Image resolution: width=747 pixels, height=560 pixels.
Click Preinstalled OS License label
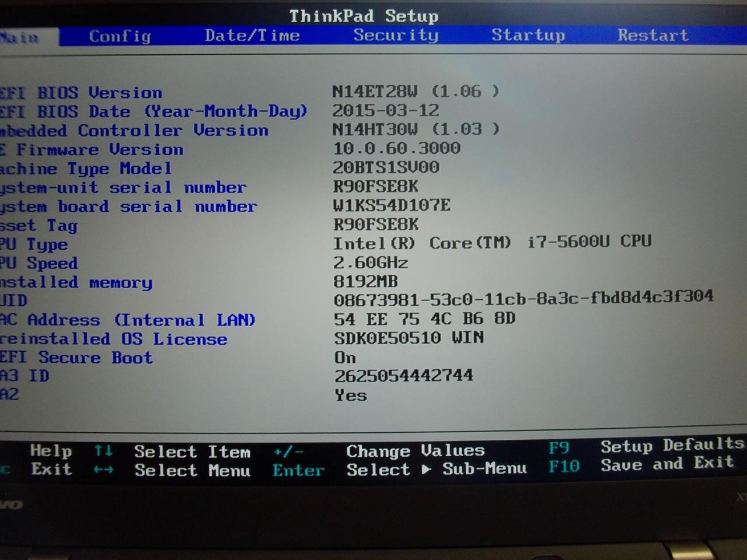click(x=114, y=339)
